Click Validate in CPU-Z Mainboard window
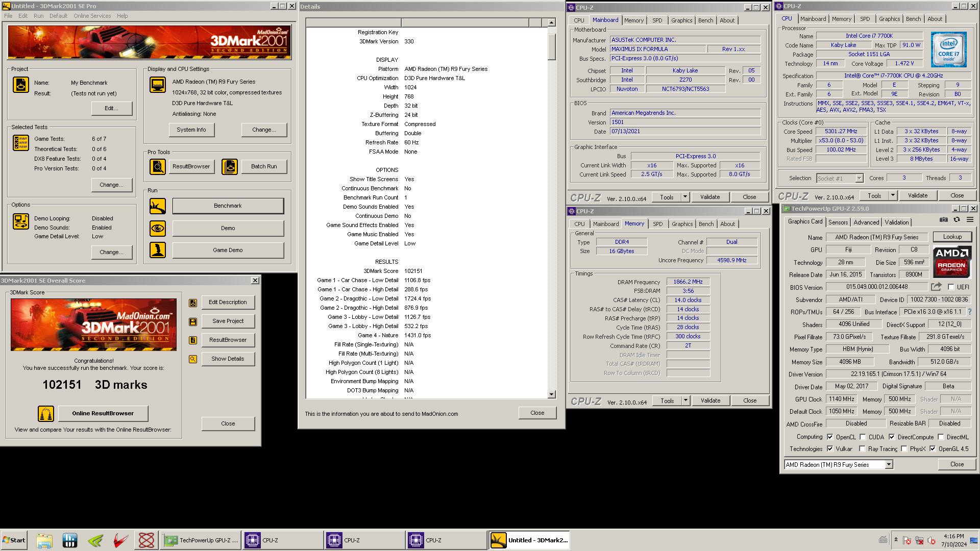Screen dimensions: 980x551 710,197
